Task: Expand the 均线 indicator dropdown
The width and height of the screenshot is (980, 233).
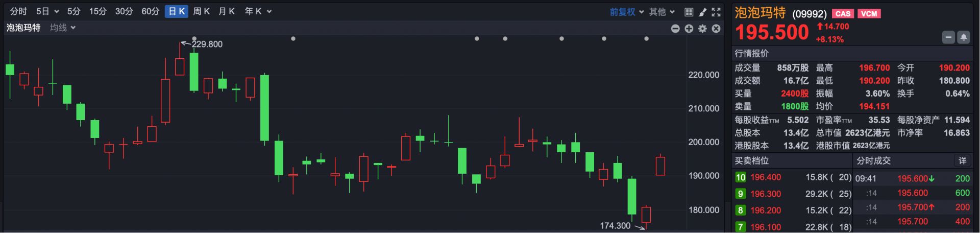Action: tap(63, 28)
